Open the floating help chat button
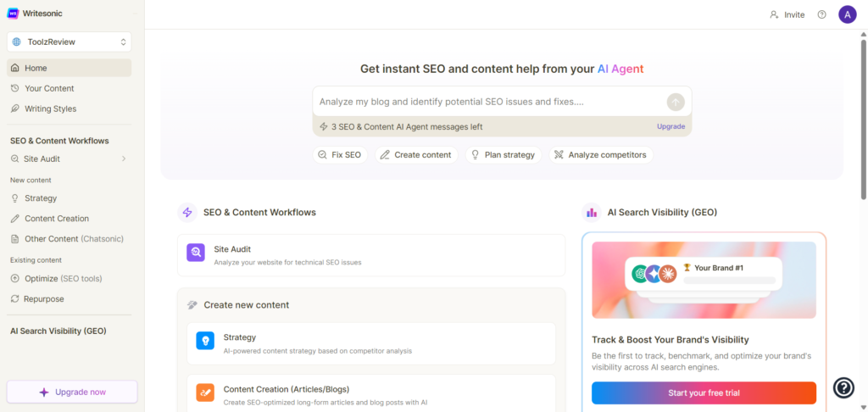868x412 pixels. coord(844,387)
